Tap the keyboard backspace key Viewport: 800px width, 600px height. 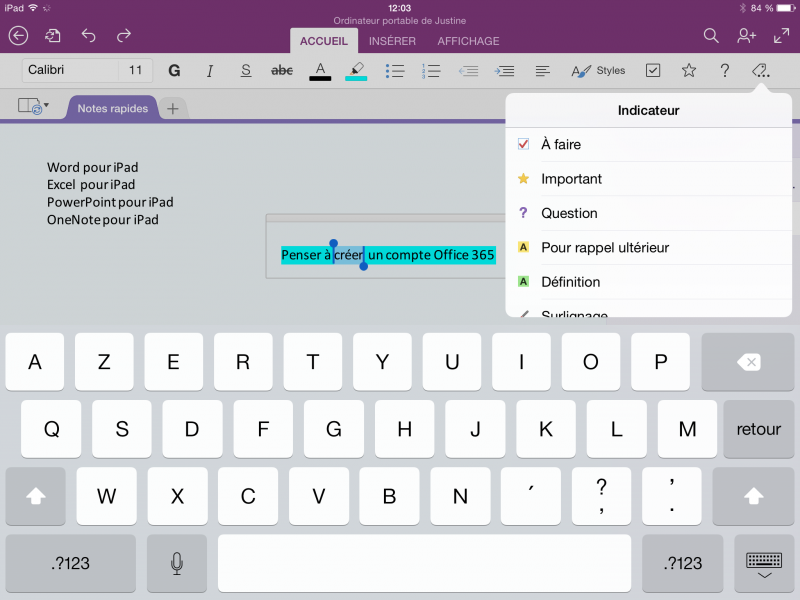coord(747,362)
